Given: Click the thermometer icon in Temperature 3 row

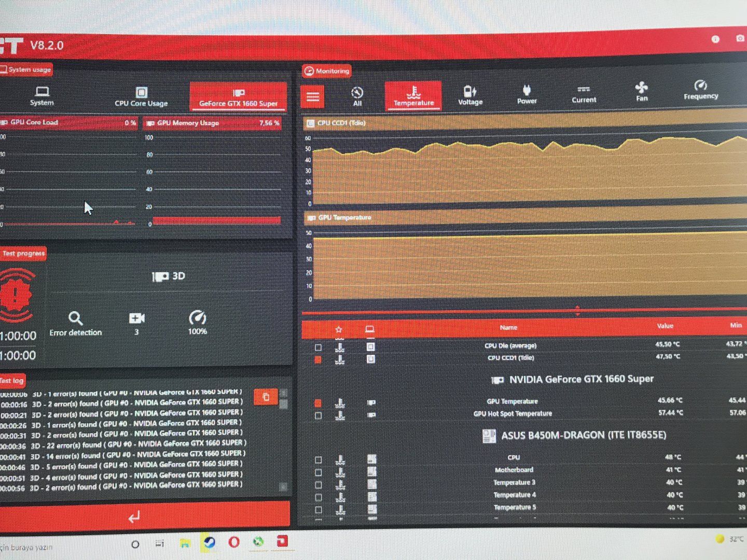Looking at the screenshot, I should (340, 484).
